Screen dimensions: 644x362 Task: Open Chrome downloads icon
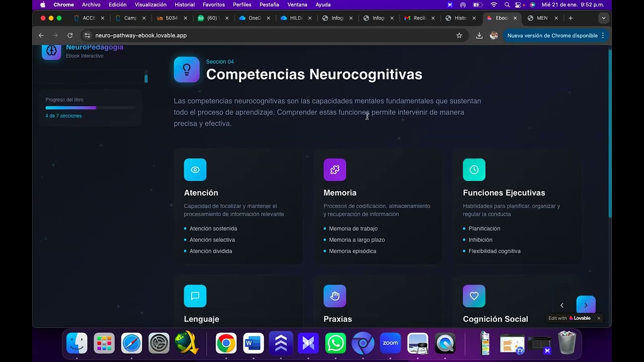pyautogui.click(x=479, y=36)
